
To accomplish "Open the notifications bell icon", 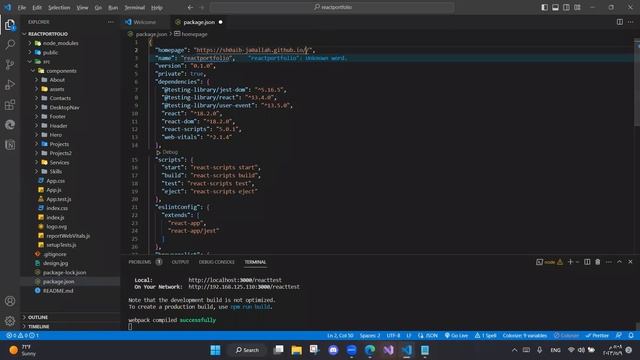I will click(x=631, y=336).
